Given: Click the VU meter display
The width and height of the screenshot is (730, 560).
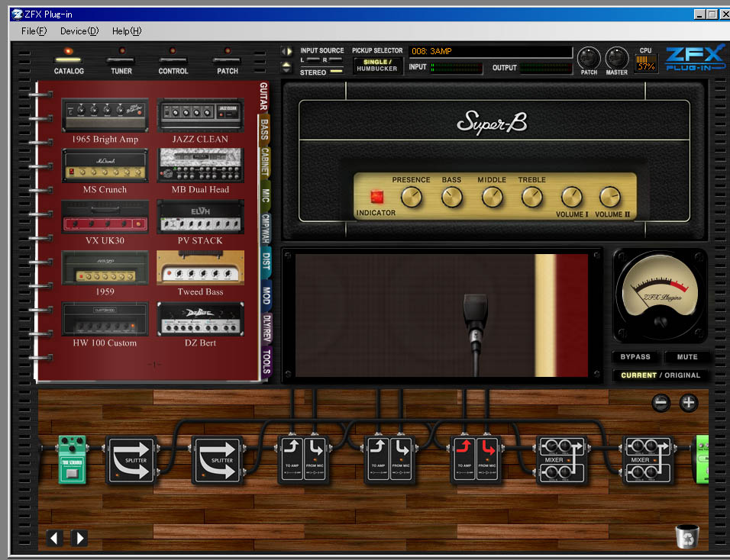Looking at the screenshot, I should point(661,296).
